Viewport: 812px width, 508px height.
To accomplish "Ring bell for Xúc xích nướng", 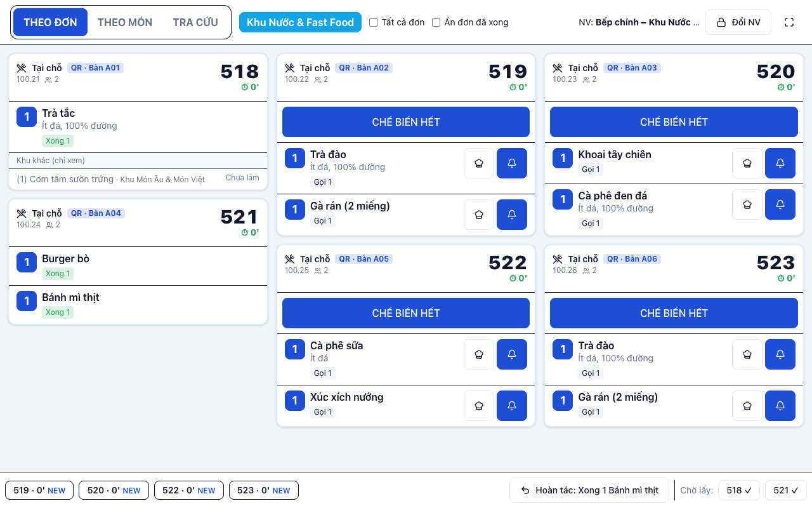I will coord(512,406).
